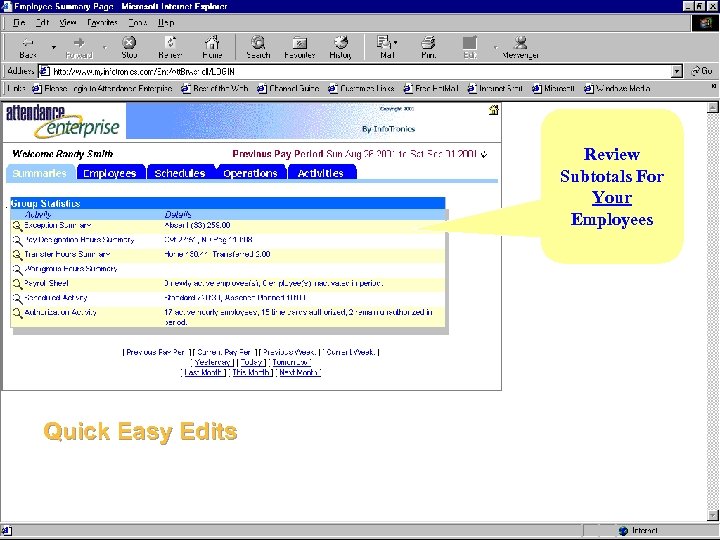Open the Search toolbar icon

258,47
